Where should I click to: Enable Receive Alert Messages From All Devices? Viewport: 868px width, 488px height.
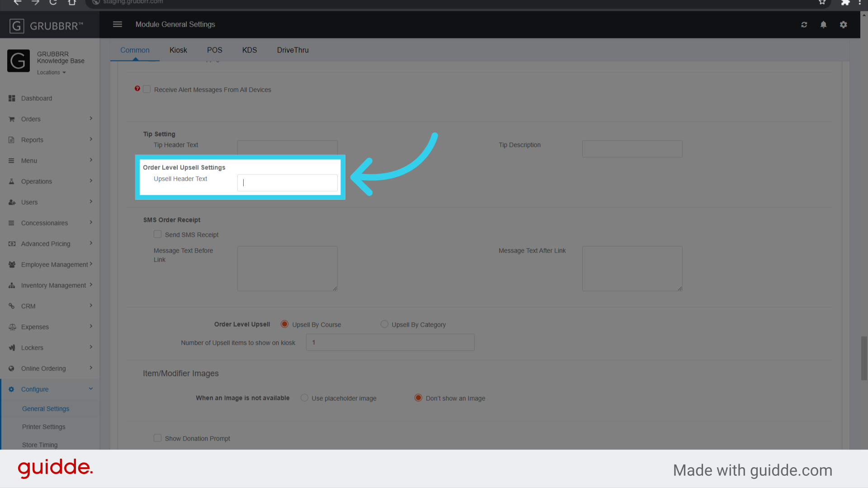click(x=147, y=89)
